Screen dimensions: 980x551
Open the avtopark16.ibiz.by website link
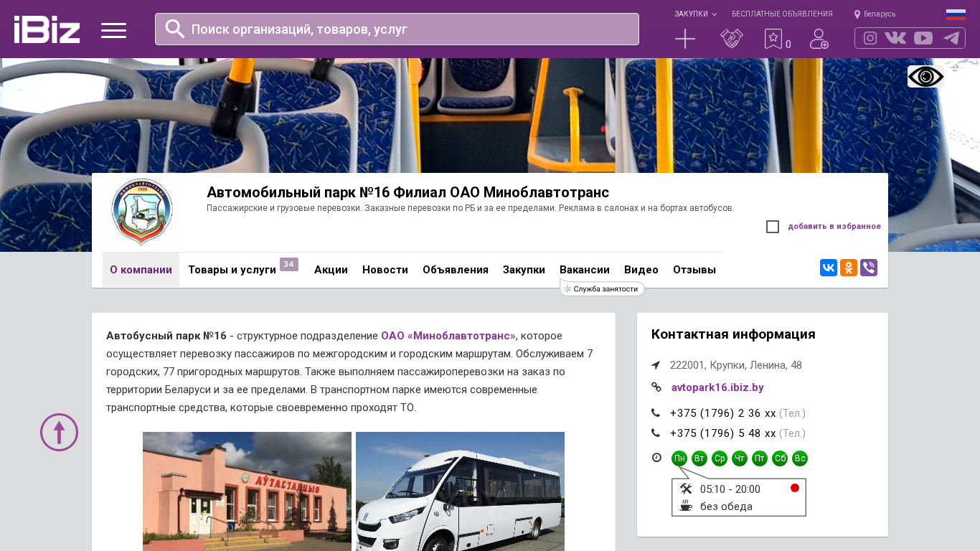(x=717, y=387)
